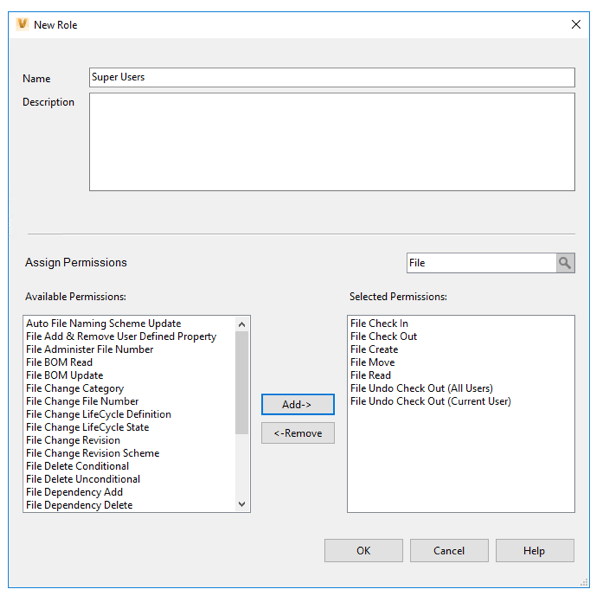This screenshot has width=595, height=595.
Task: Click the scroll down arrow in Available Permissions
Action: pyautogui.click(x=242, y=504)
